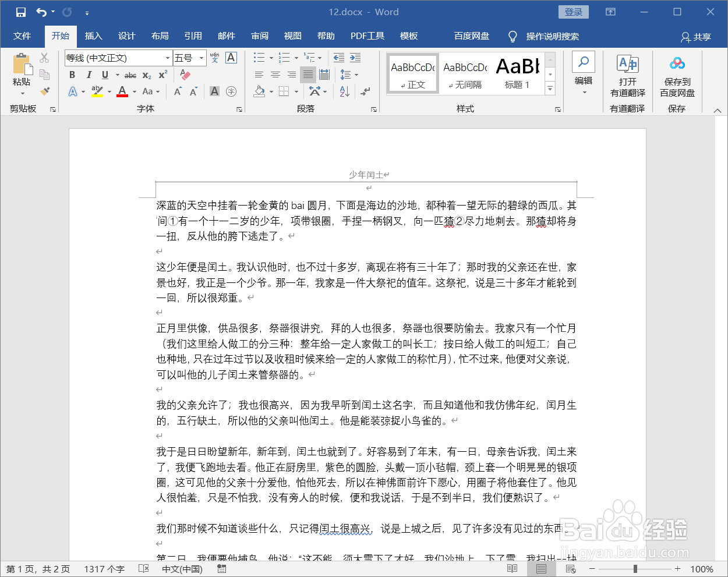Add phonetic guide (wén) to text
The width and height of the screenshot is (728, 577).
coord(214,58)
